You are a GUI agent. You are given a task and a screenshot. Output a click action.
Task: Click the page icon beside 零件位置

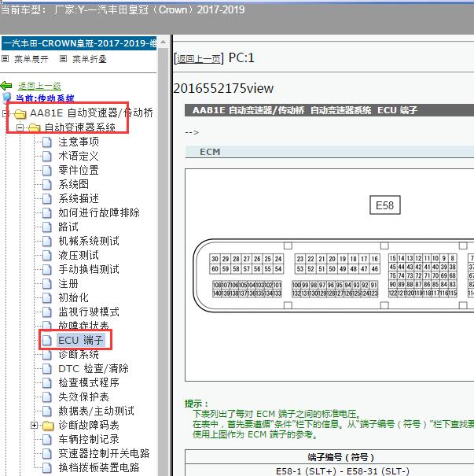pyautogui.click(x=46, y=170)
